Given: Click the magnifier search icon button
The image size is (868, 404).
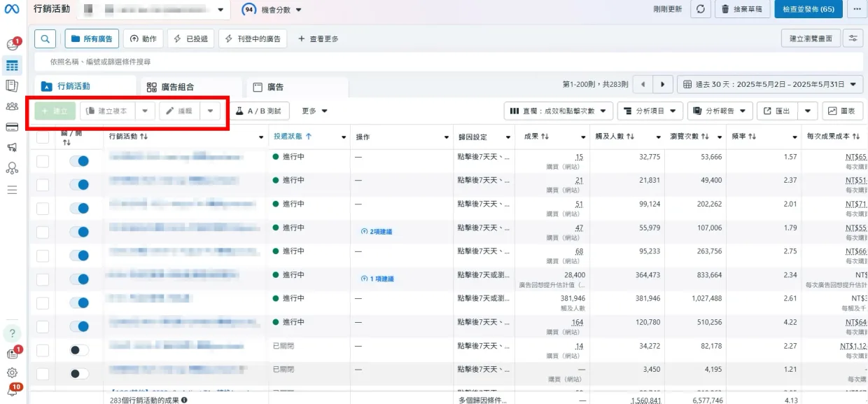Looking at the screenshot, I should click(x=45, y=39).
